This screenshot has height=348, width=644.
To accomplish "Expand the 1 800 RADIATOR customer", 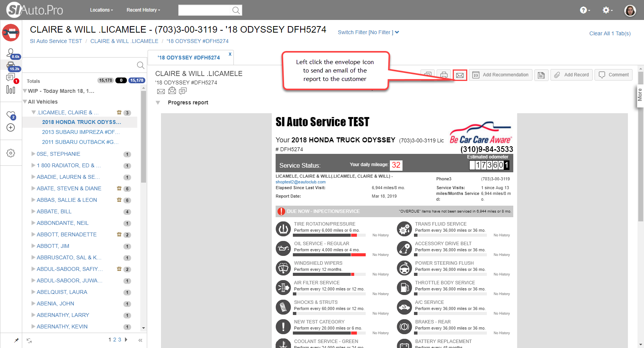I will pyautogui.click(x=33, y=165).
